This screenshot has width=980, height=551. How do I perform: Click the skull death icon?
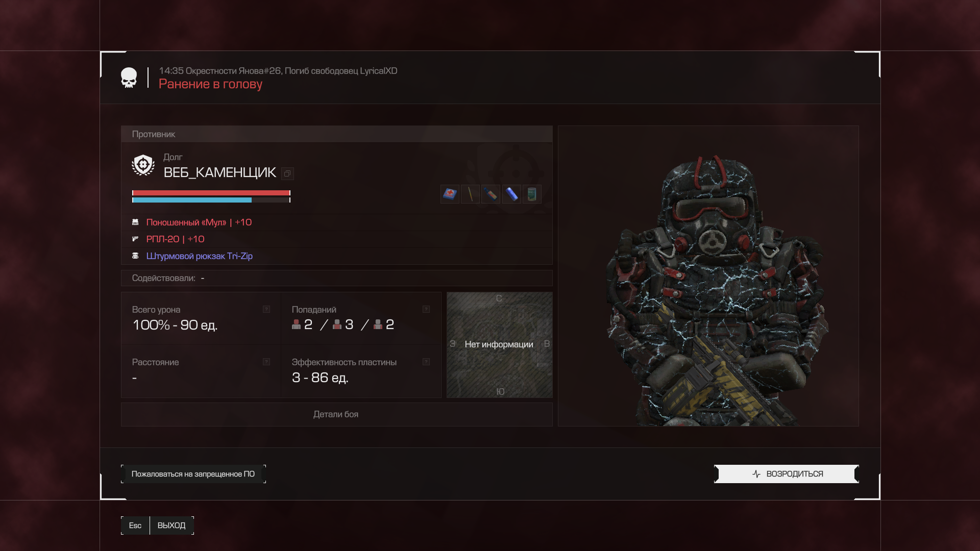[x=129, y=78]
